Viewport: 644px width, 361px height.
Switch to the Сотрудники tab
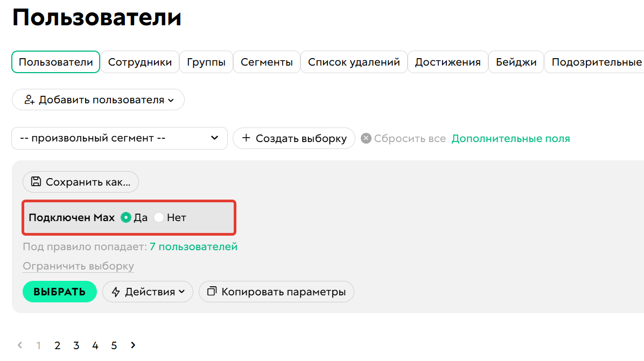pyautogui.click(x=140, y=61)
